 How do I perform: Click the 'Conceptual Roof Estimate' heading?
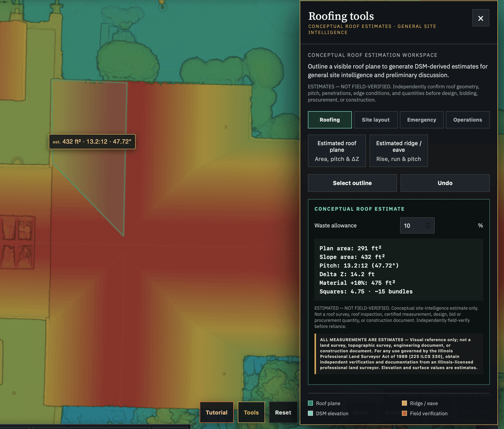pos(359,209)
